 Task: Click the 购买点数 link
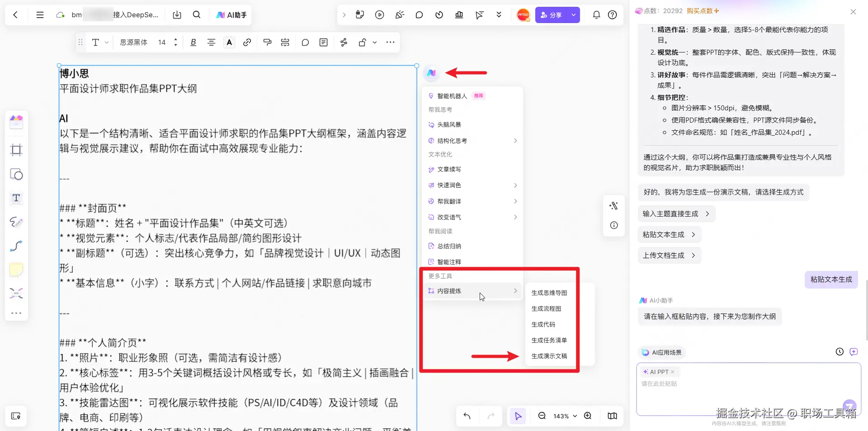(x=703, y=11)
